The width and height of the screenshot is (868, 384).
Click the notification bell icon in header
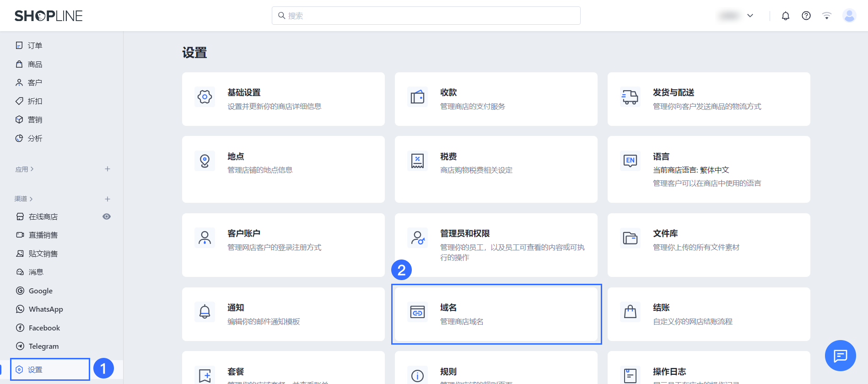pos(785,16)
